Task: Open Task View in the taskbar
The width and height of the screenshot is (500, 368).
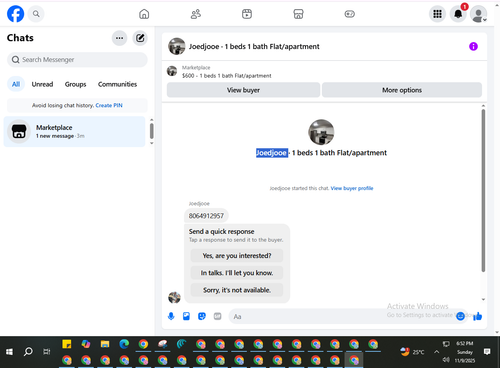Action: tap(47, 352)
